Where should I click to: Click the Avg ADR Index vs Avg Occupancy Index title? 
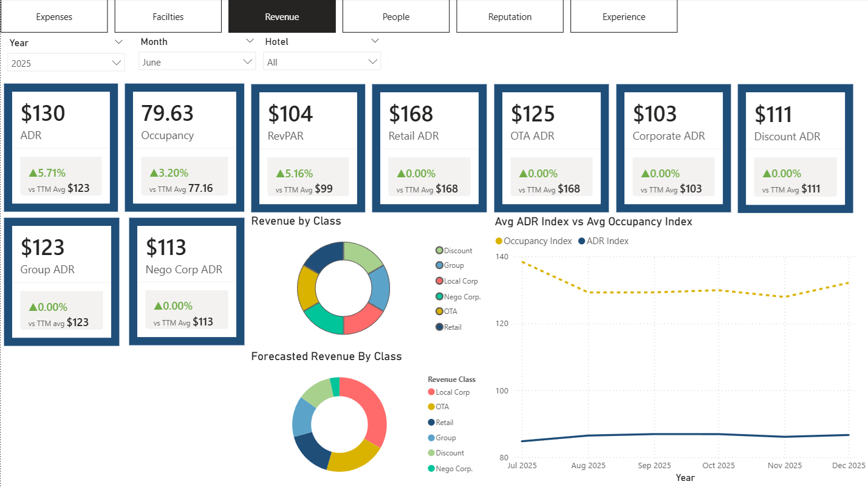click(593, 222)
